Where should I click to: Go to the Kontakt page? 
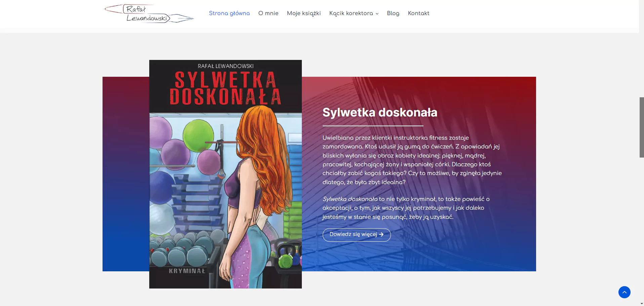click(x=418, y=13)
